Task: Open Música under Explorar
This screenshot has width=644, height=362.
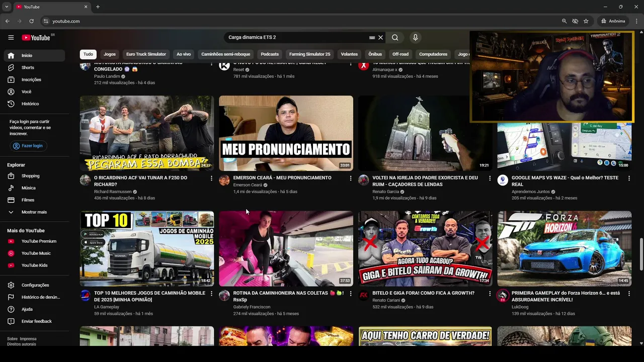Action: (34, 188)
